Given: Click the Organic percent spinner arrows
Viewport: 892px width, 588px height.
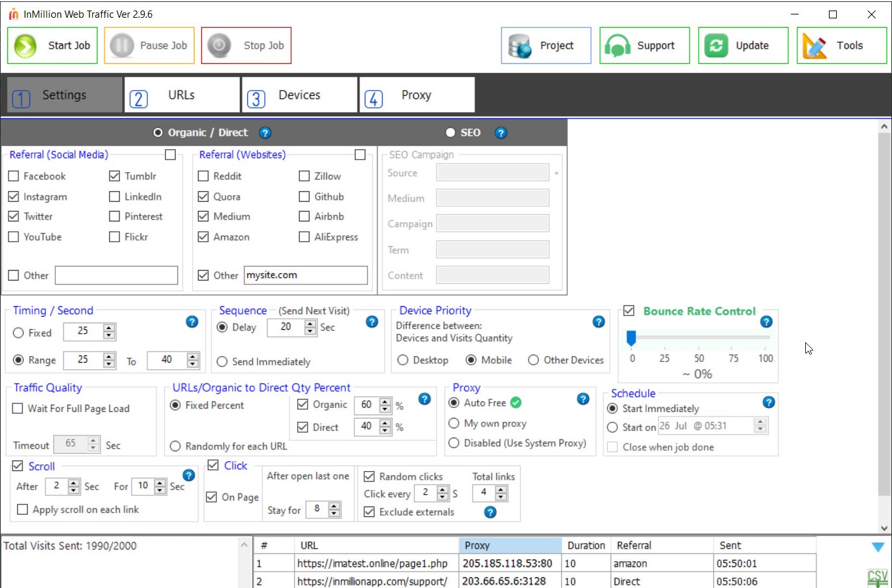Looking at the screenshot, I should point(385,405).
